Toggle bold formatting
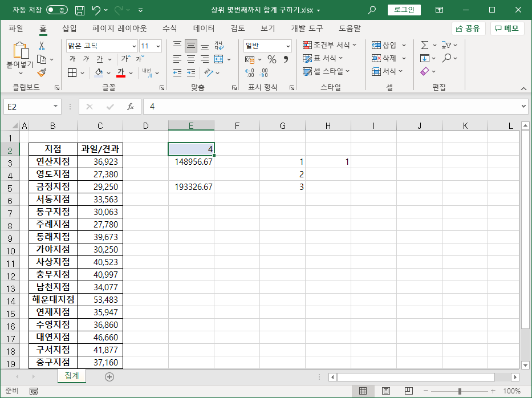This screenshot has width=532, height=398. click(72, 59)
